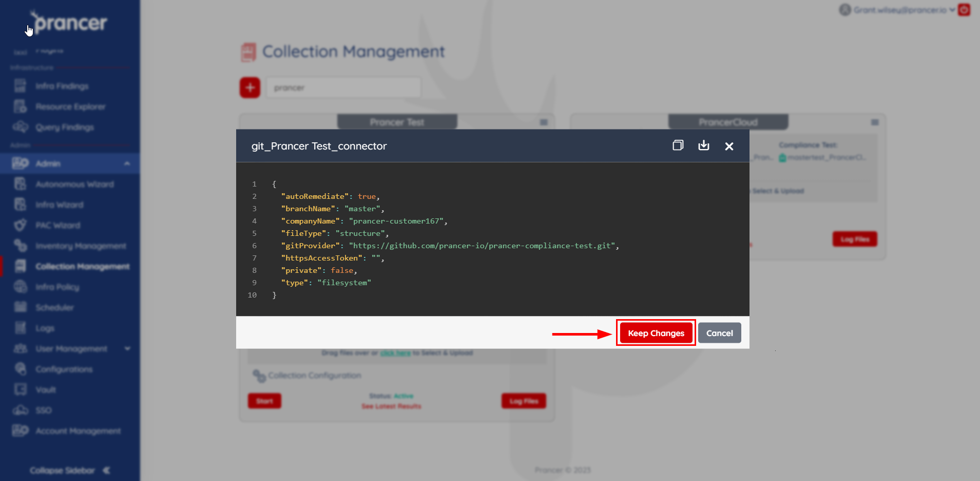Open Infra Wizard menu item
Screen dimensions: 980x481
click(x=60, y=205)
